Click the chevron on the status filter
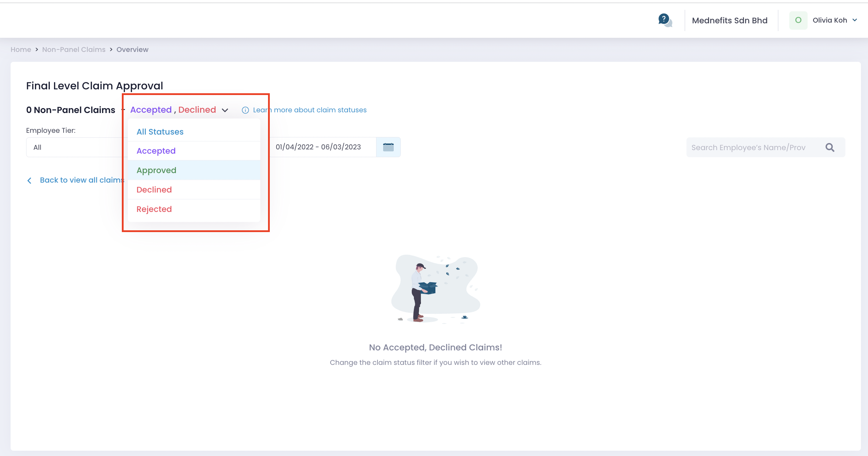This screenshot has height=456, width=868. (225, 110)
